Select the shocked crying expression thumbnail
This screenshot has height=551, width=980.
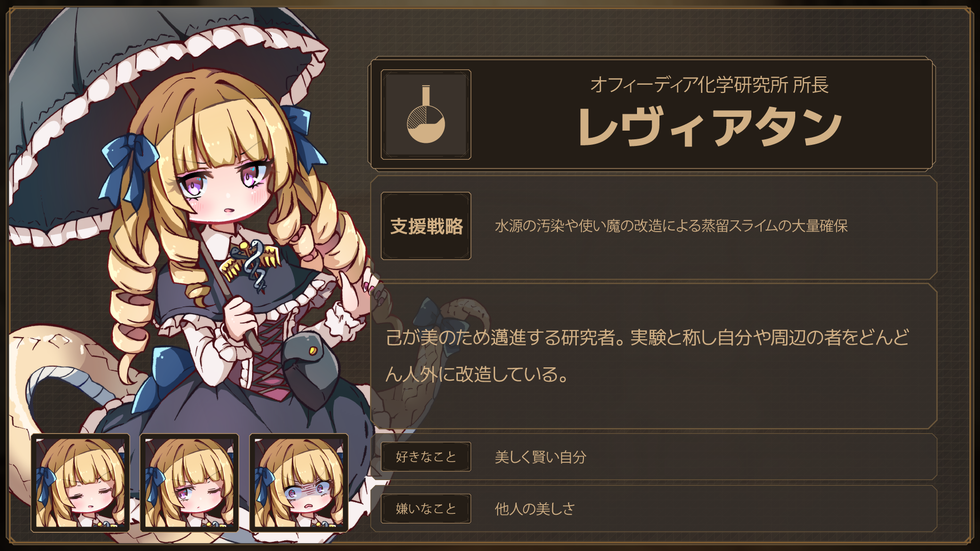coord(299,483)
